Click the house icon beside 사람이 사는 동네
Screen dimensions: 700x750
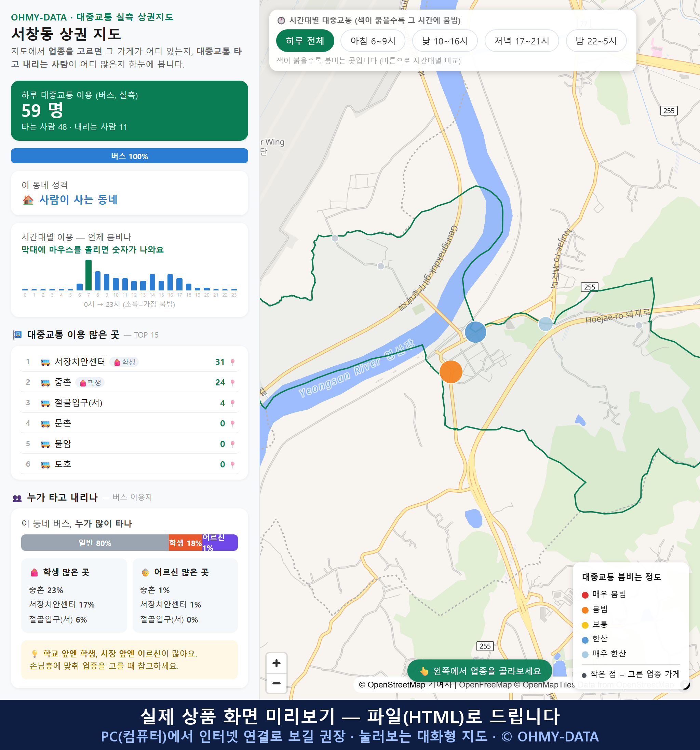28,200
